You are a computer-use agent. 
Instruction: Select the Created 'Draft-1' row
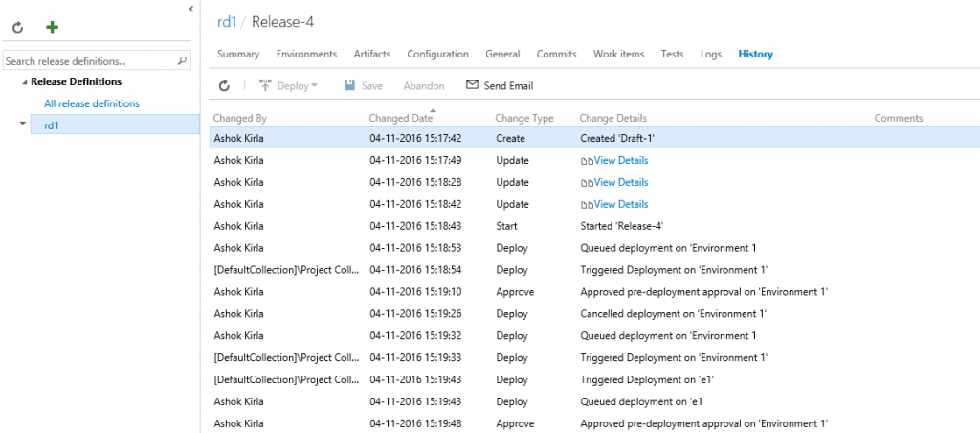point(595,138)
